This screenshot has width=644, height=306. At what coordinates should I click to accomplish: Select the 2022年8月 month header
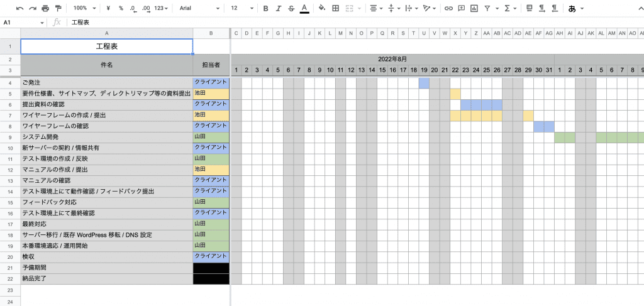392,60
